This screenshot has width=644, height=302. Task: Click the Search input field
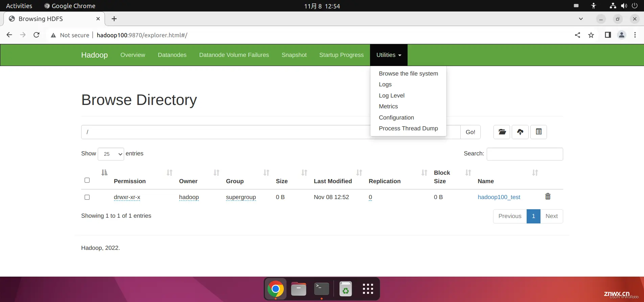coord(525,154)
